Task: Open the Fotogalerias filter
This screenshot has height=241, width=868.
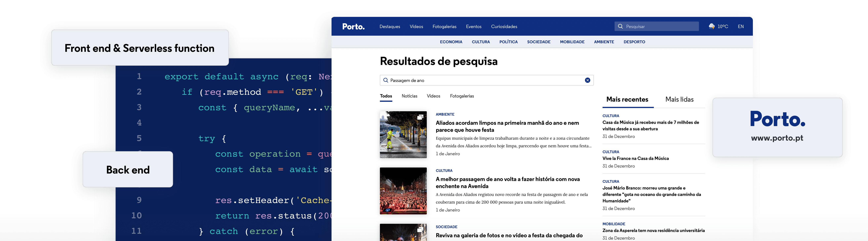Action: pos(462,96)
